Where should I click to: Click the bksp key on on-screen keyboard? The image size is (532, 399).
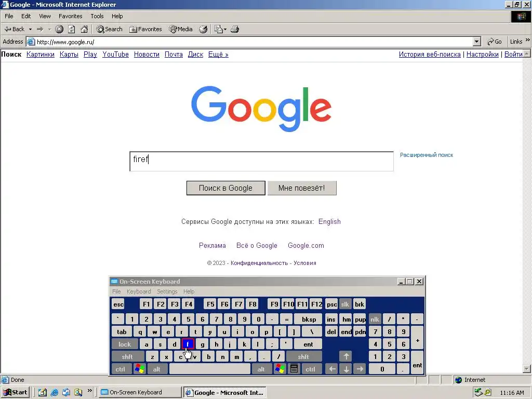(309, 320)
